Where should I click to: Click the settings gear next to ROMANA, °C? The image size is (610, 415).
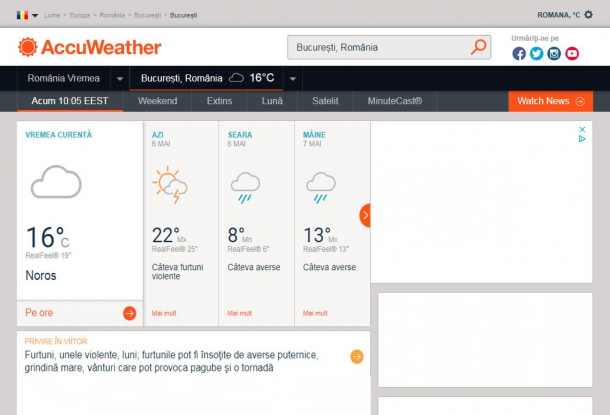[588, 15]
